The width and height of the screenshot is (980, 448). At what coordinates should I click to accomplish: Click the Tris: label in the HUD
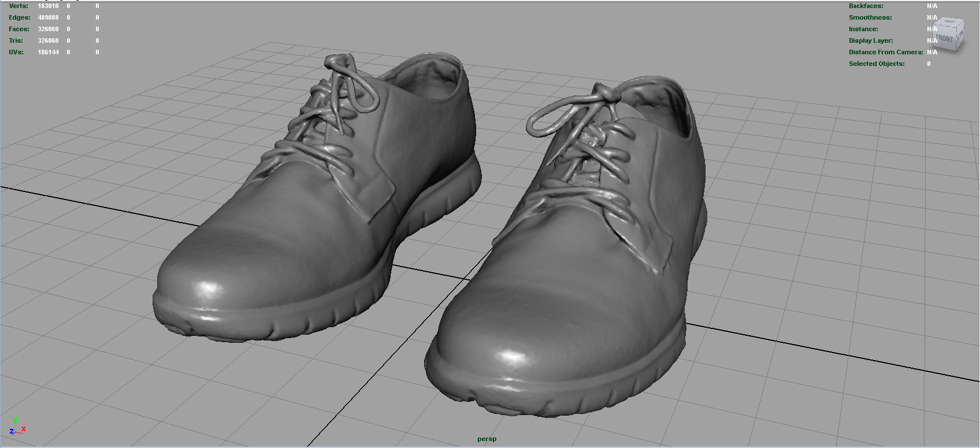16,40
